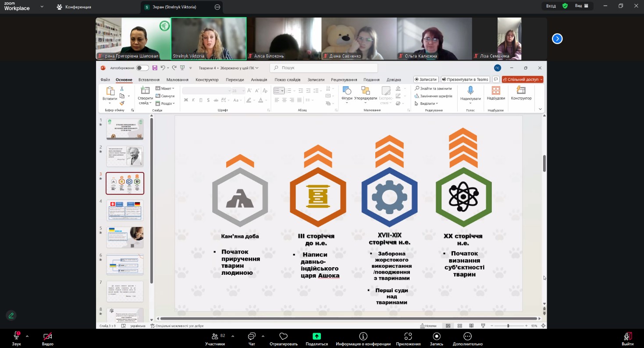Expand audio options arrow next to Звук
This screenshot has width=644, height=348.
[27, 336]
